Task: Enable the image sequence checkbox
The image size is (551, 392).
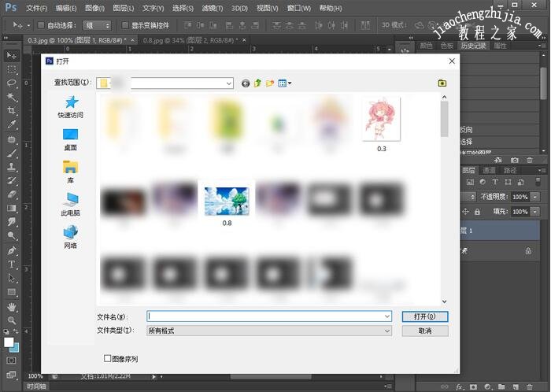Action: 108,358
